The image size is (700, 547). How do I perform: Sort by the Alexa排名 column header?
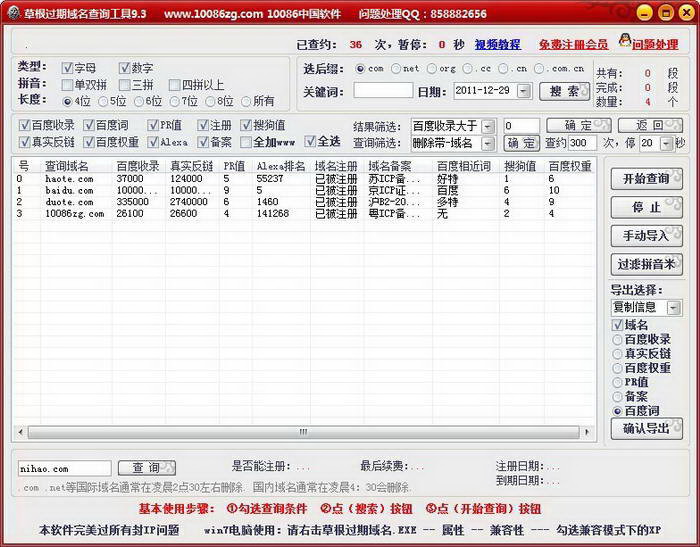pos(277,165)
